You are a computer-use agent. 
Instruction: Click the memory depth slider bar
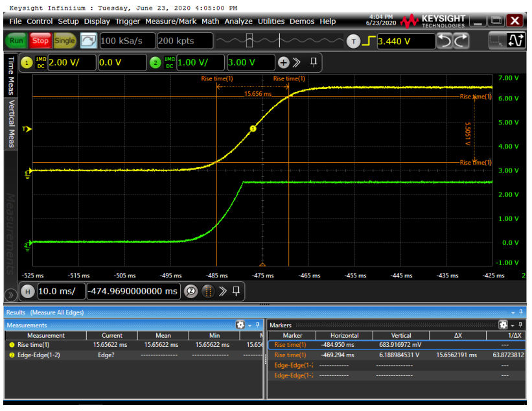pos(279,41)
